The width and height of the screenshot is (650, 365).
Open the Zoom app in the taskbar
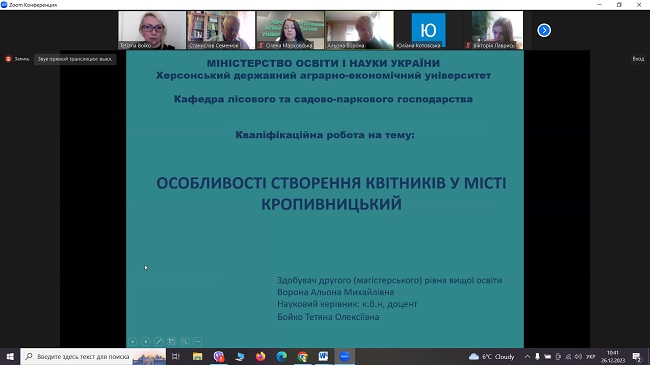point(344,357)
